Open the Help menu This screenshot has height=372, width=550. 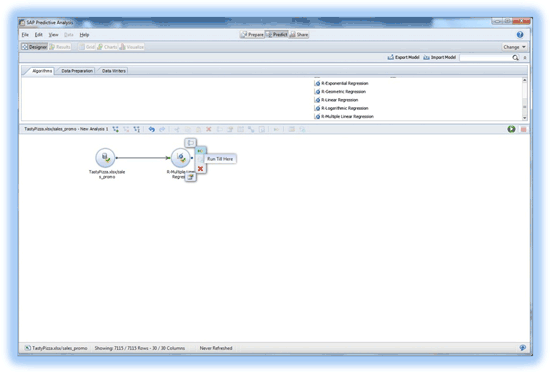pyautogui.click(x=84, y=35)
